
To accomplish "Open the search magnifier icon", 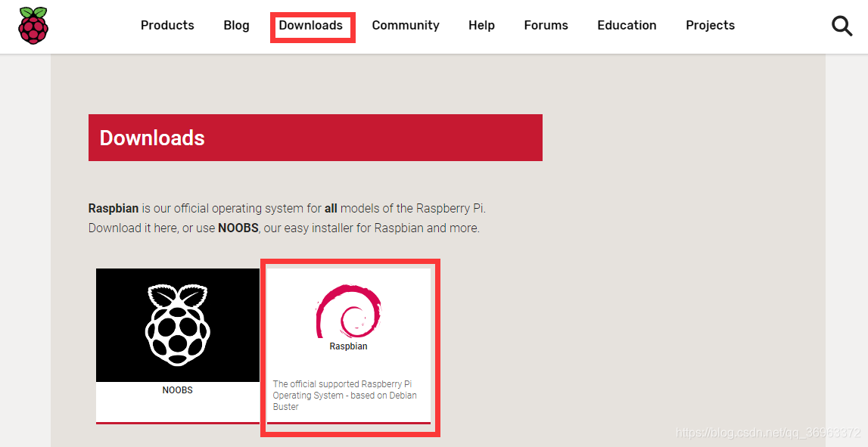I will [x=842, y=26].
